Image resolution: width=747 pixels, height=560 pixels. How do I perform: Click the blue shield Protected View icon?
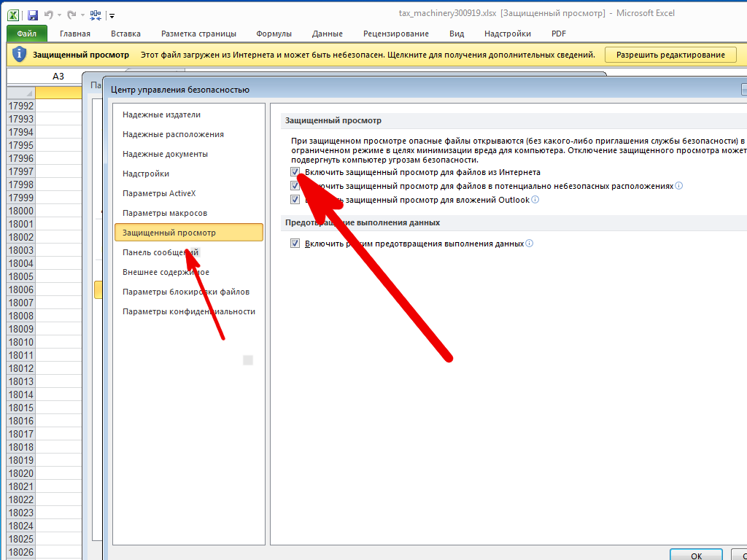(x=19, y=54)
